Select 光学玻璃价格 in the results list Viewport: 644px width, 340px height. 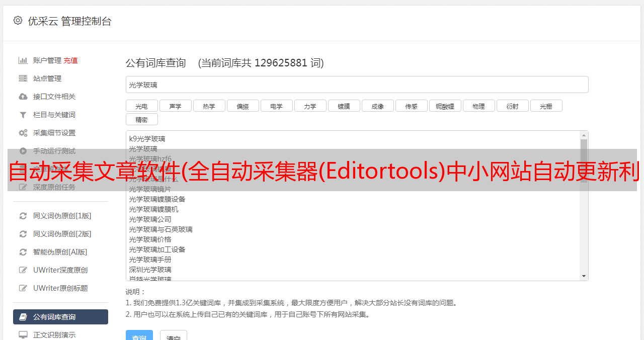150,239
